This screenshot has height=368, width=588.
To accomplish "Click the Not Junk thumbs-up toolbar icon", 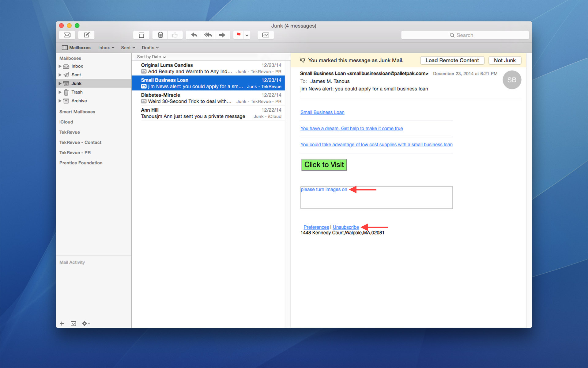I will point(175,35).
